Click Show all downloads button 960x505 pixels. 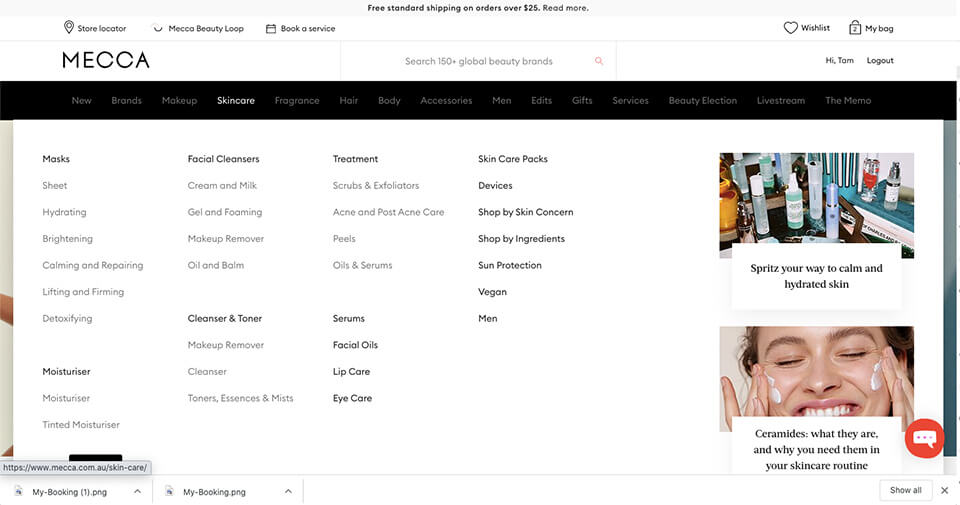point(906,490)
